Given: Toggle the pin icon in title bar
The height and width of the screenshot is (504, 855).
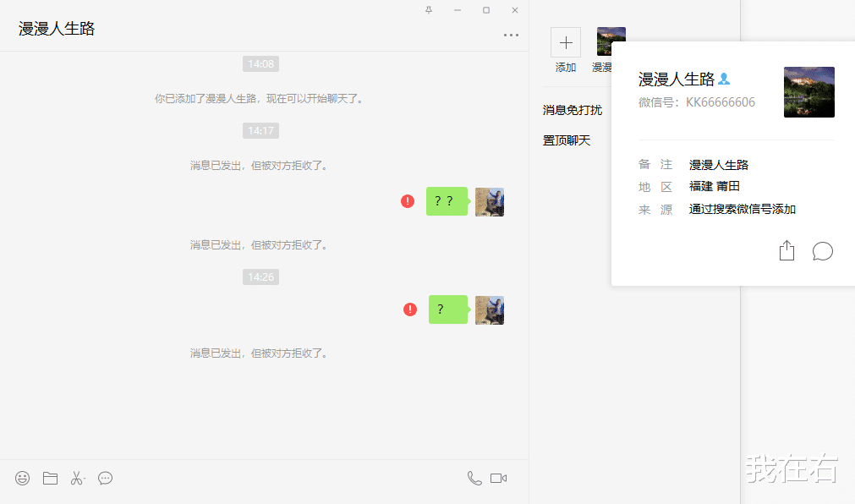Looking at the screenshot, I should click(429, 10).
